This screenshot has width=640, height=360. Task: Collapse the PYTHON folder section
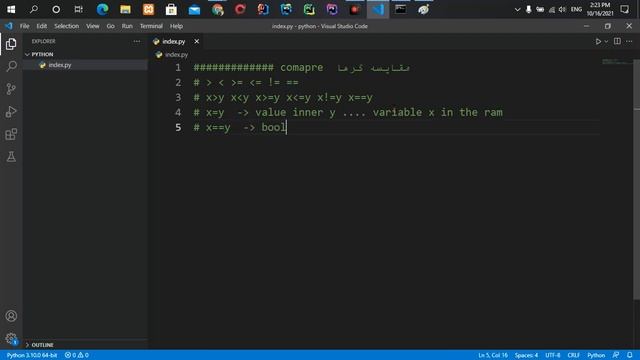pyautogui.click(x=42, y=54)
